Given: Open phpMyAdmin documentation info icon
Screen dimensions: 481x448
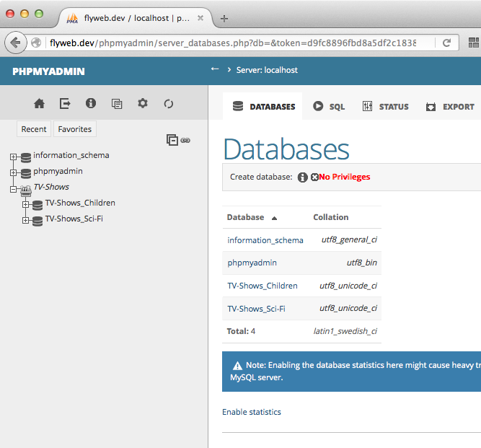Looking at the screenshot, I should coord(91,104).
